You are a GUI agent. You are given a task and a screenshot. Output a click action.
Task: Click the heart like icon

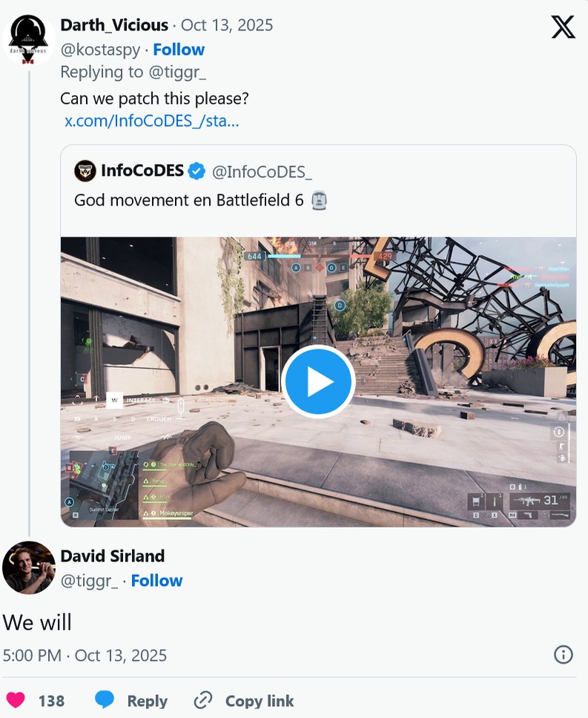click(16, 700)
